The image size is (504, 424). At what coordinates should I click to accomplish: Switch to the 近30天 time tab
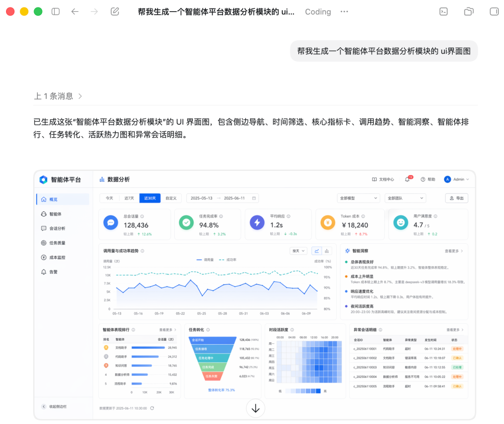pos(150,198)
